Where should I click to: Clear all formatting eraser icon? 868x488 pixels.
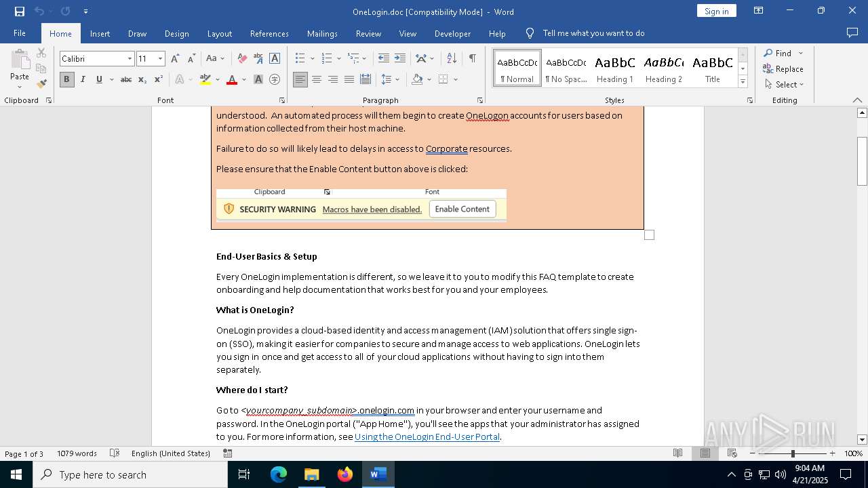click(242, 59)
